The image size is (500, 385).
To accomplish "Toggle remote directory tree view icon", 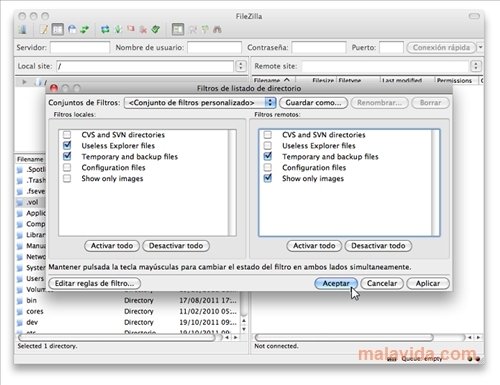I will coord(72,30).
